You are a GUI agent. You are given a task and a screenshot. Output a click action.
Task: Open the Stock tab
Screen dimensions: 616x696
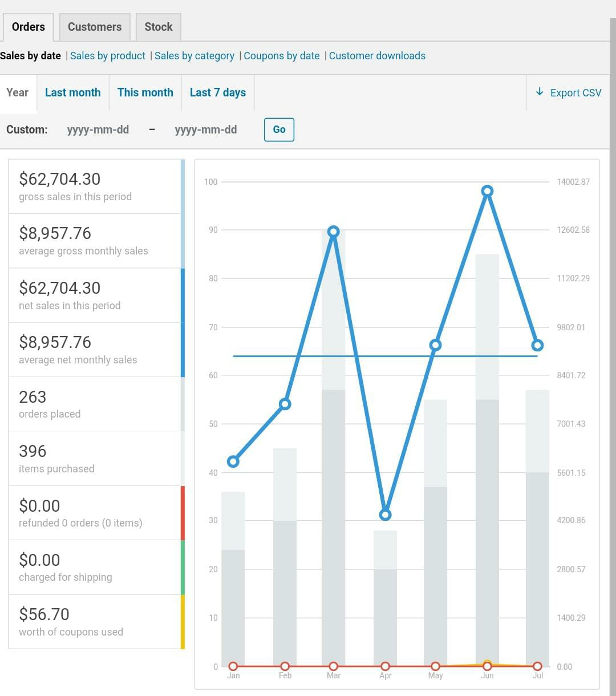(x=159, y=27)
